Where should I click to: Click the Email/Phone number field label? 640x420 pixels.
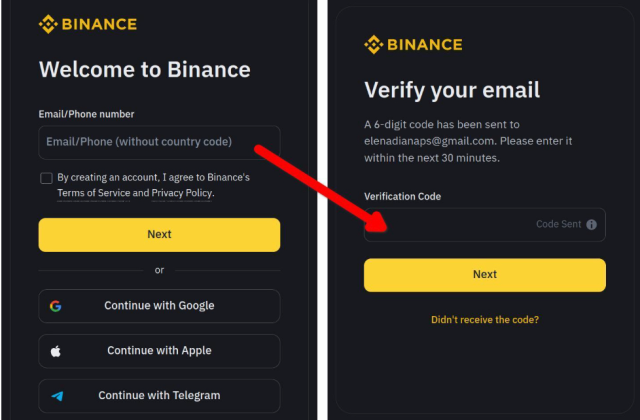point(86,115)
